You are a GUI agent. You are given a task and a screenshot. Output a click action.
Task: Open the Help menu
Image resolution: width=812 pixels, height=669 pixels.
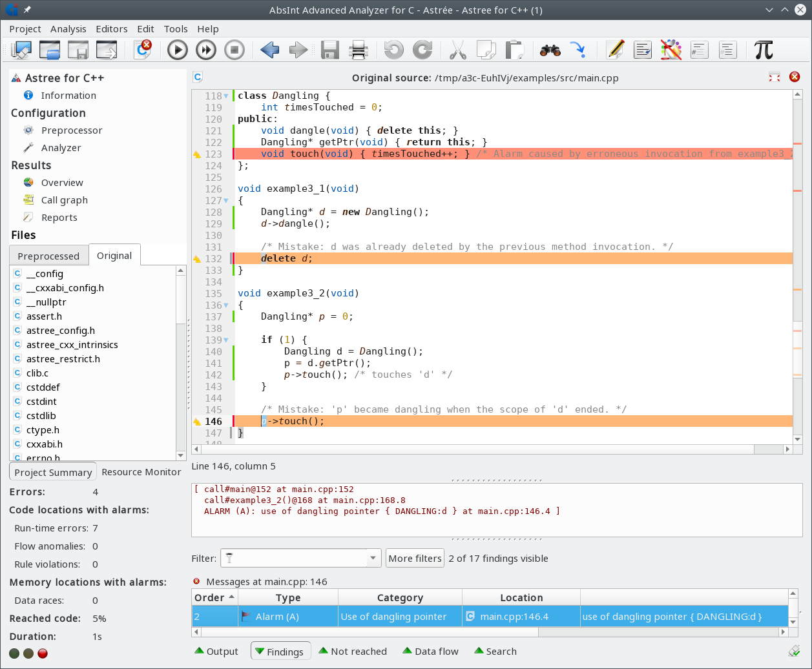point(208,29)
